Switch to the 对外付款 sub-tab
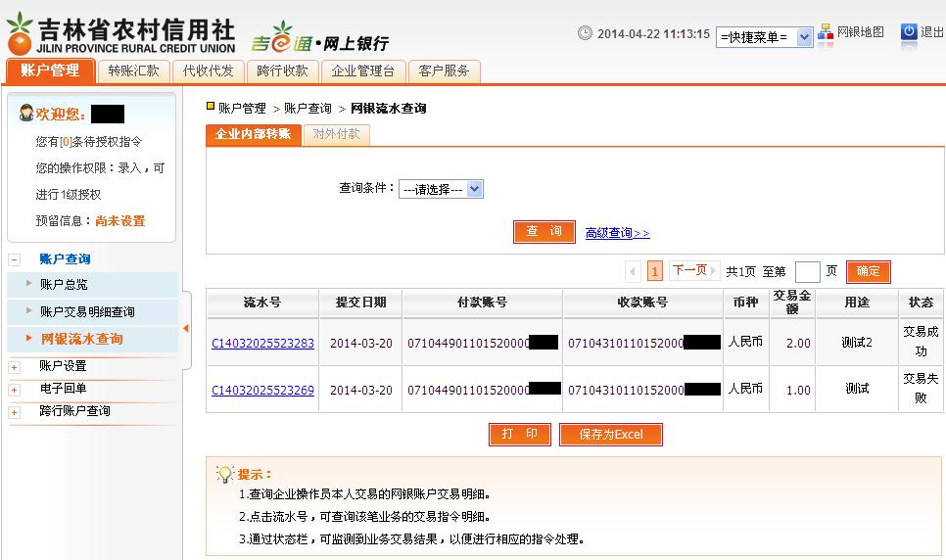 tap(336, 134)
